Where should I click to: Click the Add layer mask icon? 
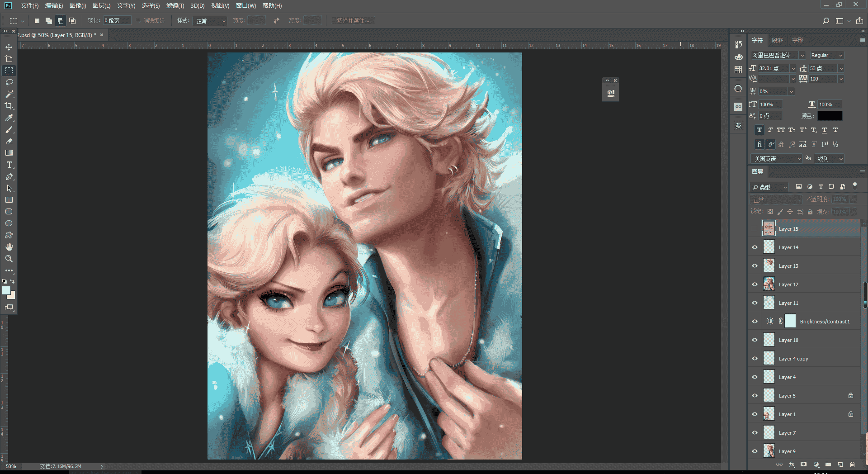click(803, 465)
